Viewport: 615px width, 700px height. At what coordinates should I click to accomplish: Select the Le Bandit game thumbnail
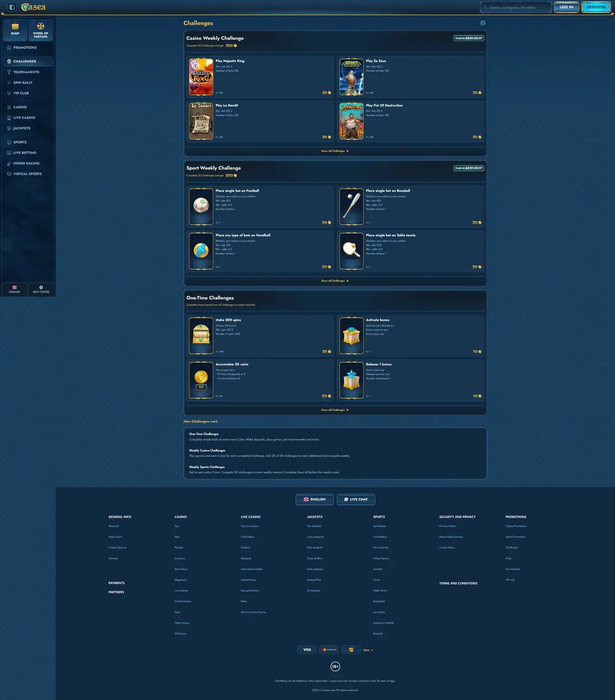(x=201, y=121)
